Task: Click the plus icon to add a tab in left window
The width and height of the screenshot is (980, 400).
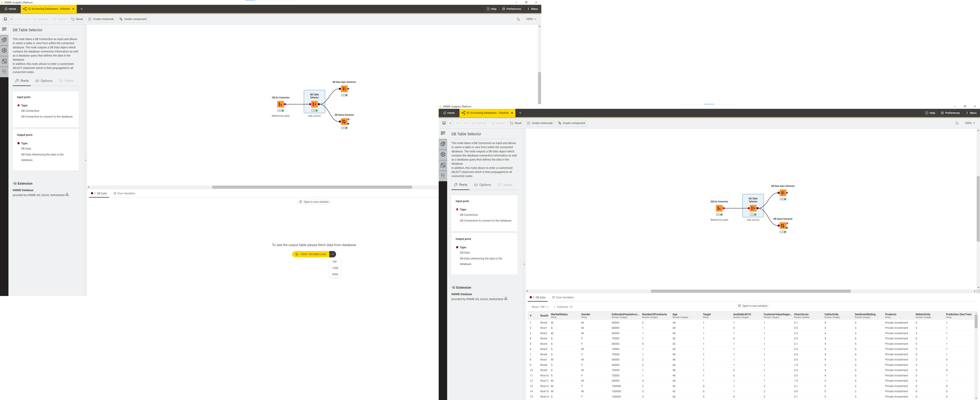Action: 81,9
